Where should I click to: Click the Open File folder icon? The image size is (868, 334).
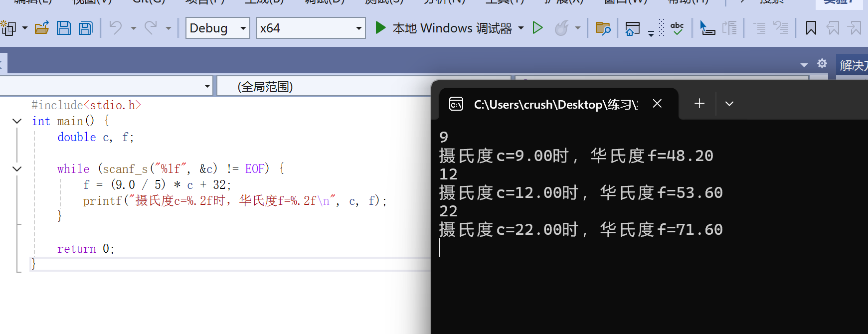coord(42,28)
